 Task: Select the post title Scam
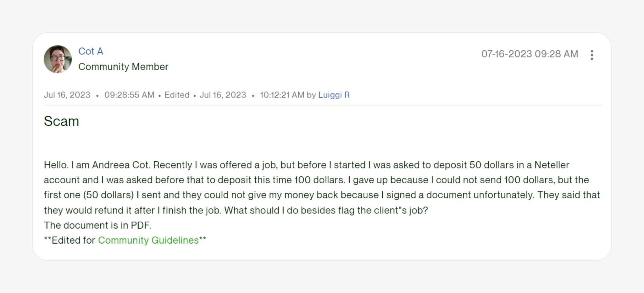62,121
